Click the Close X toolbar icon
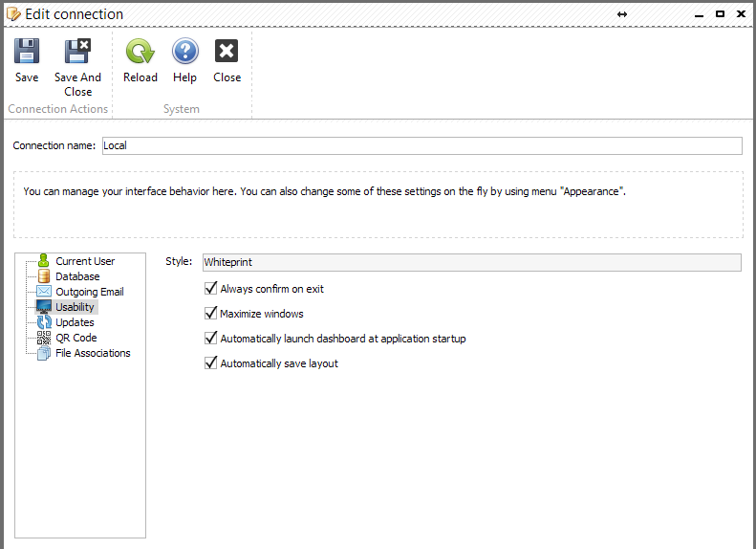Viewport: 756px width, 549px height. [227, 51]
